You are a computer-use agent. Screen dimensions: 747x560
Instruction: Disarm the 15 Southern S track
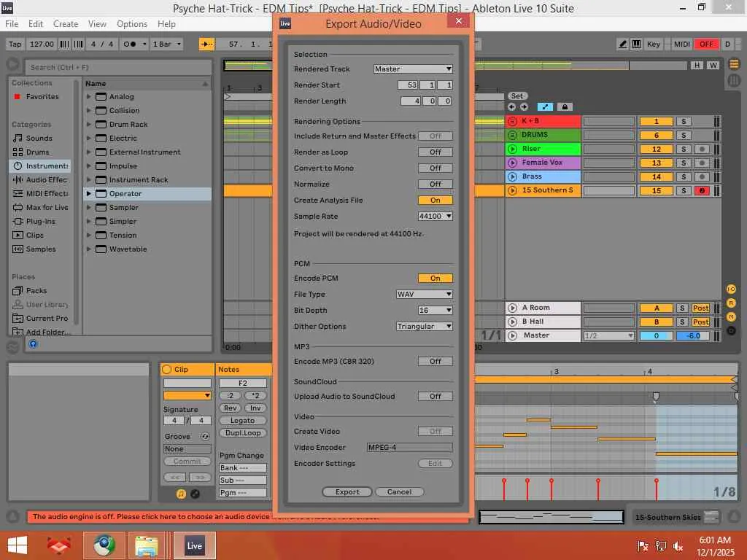click(701, 190)
